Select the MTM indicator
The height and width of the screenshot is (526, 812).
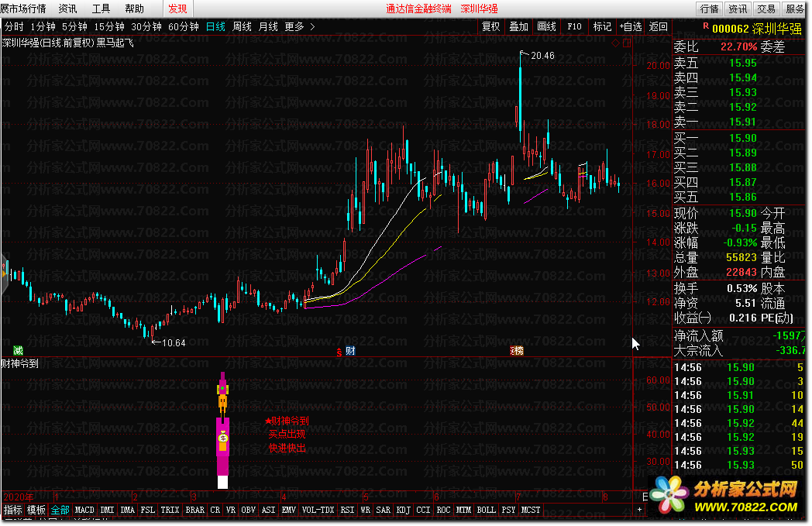[x=463, y=510]
